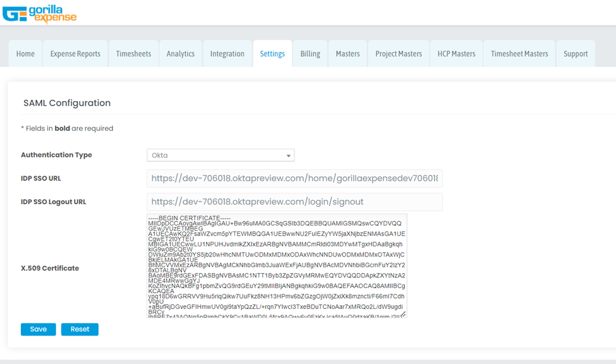
Task: Click the Settings tab
Action: coord(272,54)
